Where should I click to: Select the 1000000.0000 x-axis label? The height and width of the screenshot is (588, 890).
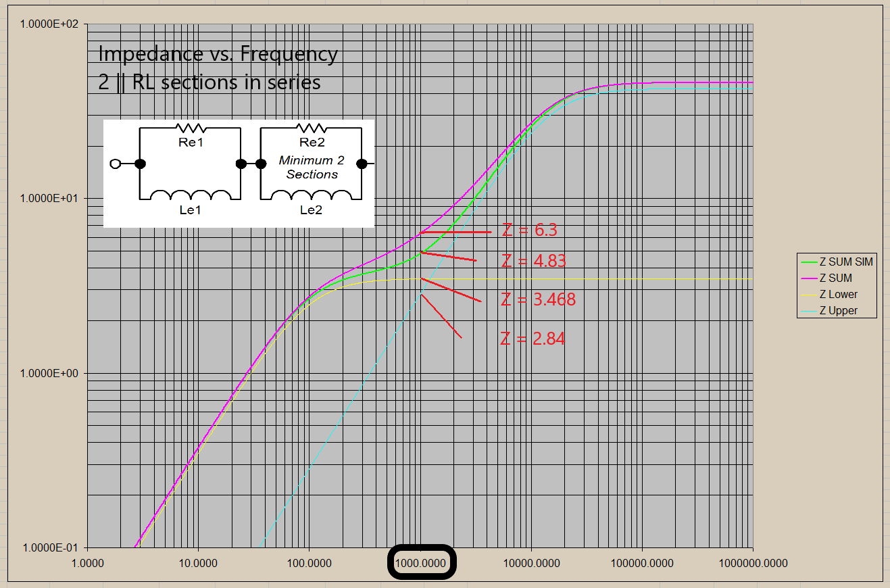pyautogui.click(x=753, y=562)
